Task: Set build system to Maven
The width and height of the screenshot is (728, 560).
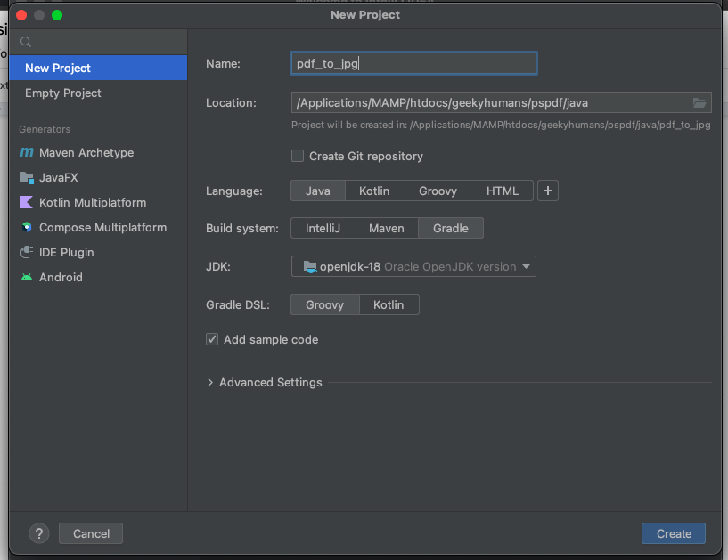Action: click(387, 228)
